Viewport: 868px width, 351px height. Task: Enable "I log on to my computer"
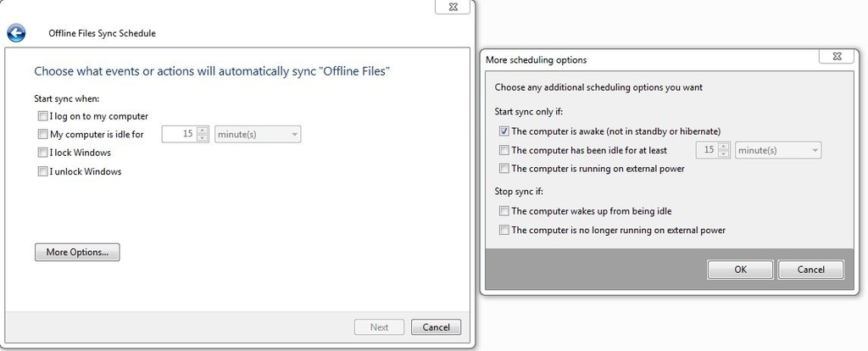pos(42,116)
